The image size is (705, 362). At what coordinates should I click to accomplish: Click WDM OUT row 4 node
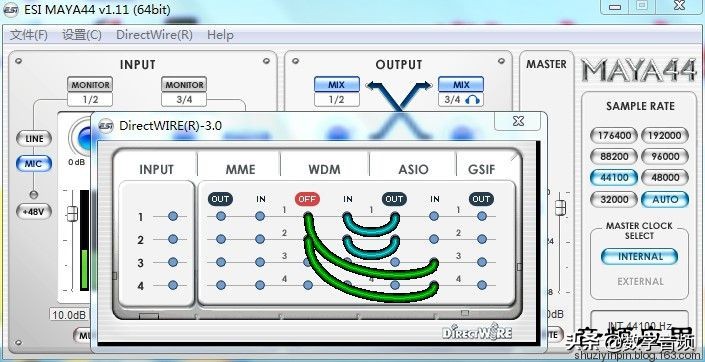(308, 285)
